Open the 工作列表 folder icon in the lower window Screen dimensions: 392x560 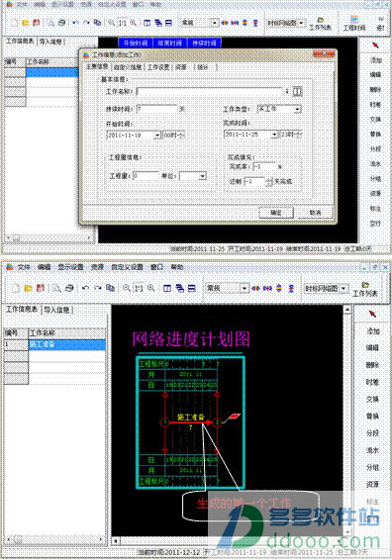point(365,285)
